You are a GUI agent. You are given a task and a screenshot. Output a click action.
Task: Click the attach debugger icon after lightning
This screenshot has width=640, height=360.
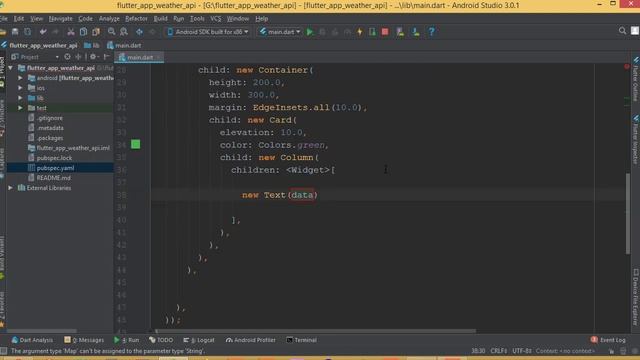372,32
